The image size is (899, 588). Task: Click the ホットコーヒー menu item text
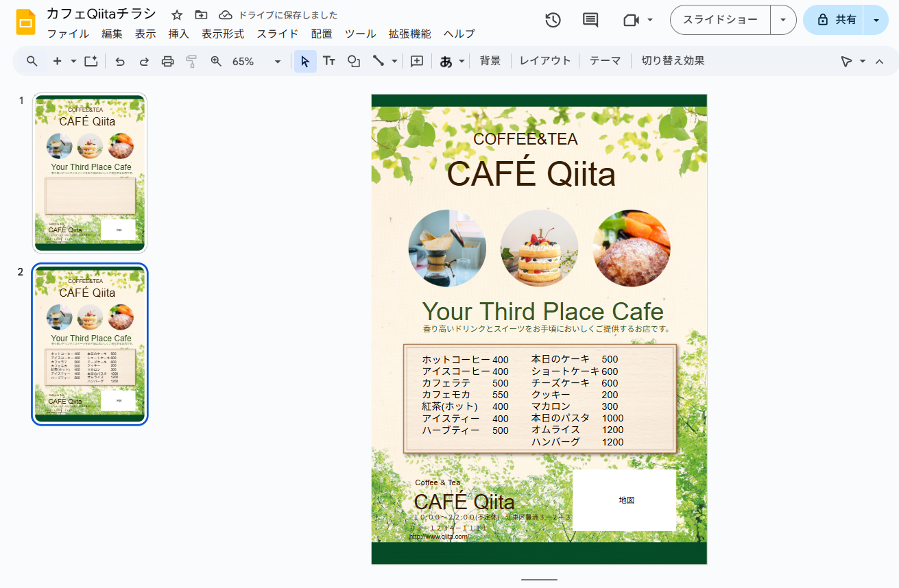point(456,360)
